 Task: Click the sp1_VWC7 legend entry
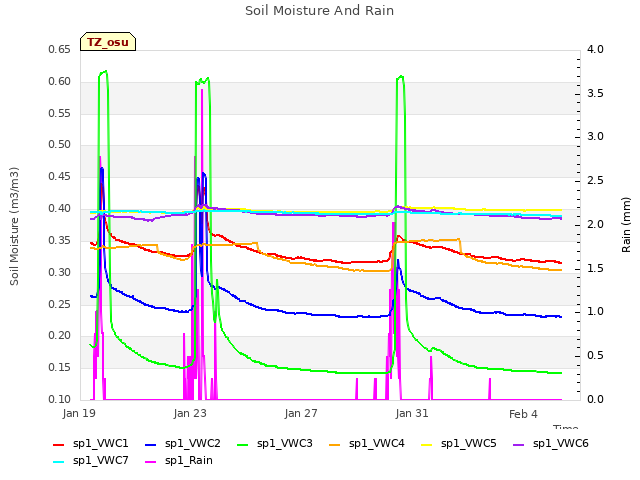91,461
